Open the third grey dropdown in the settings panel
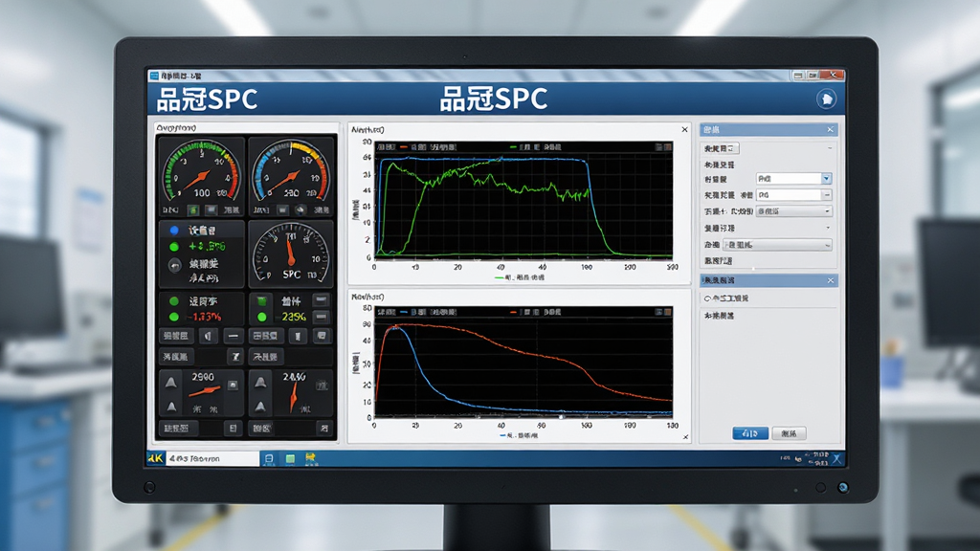The image size is (980, 551). 793,211
